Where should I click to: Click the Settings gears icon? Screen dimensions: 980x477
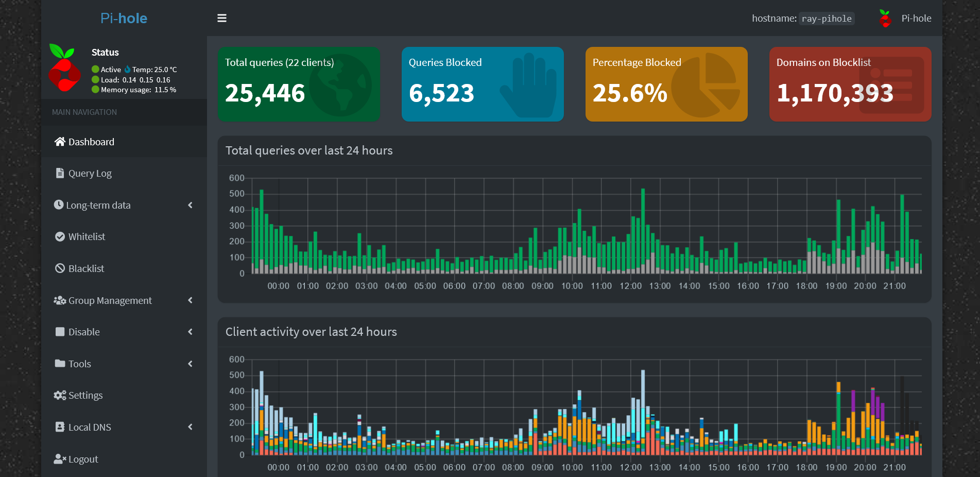point(60,395)
